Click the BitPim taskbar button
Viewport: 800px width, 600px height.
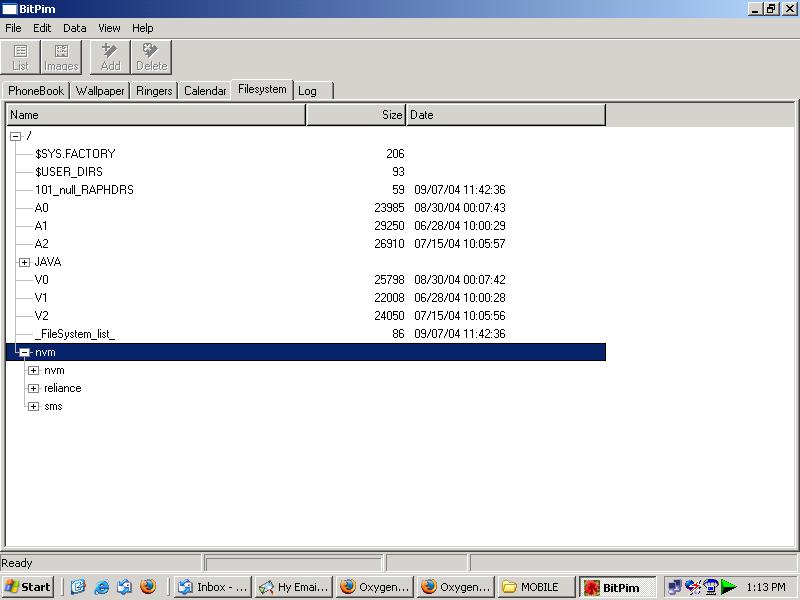coord(618,587)
